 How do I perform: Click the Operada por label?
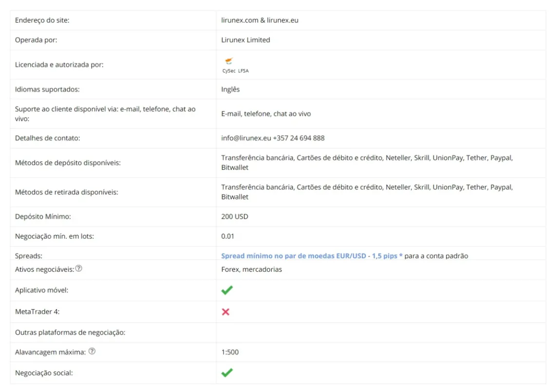pyautogui.click(x=36, y=40)
